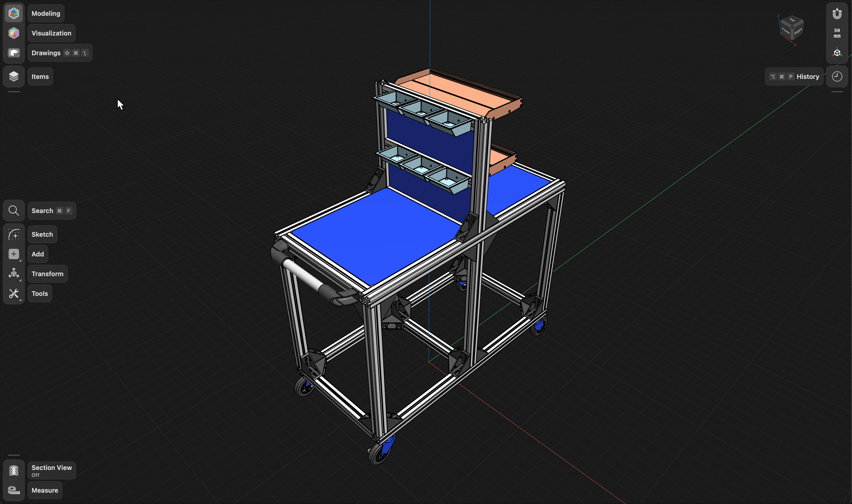Click the Drawings panel icon
The width and height of the screenshot is (852, 504).
pyautogui.click(x=14, y=53)
